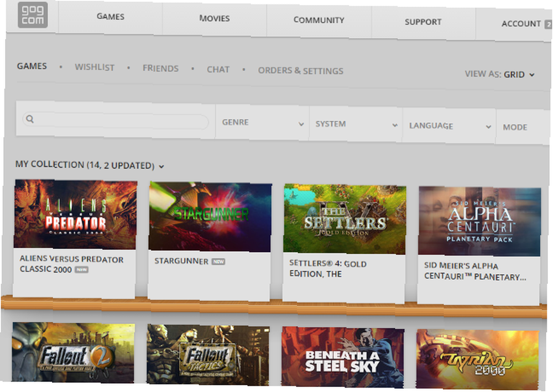Viewport: 553px width, 392px height.
Task: Click the GOG.com logo
Action: [33, 15]
